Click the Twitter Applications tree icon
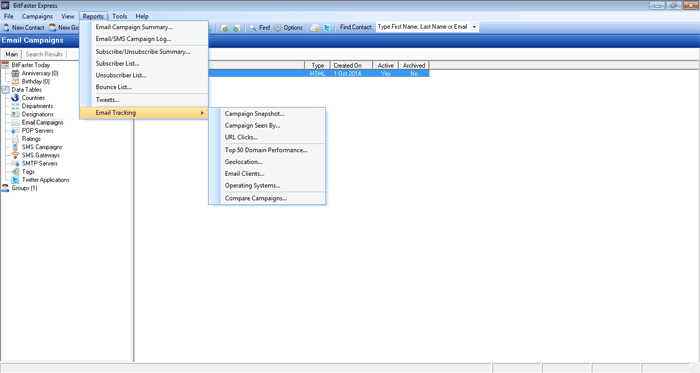The width and height of the screenshot is (700, 373). pos(15,180)
